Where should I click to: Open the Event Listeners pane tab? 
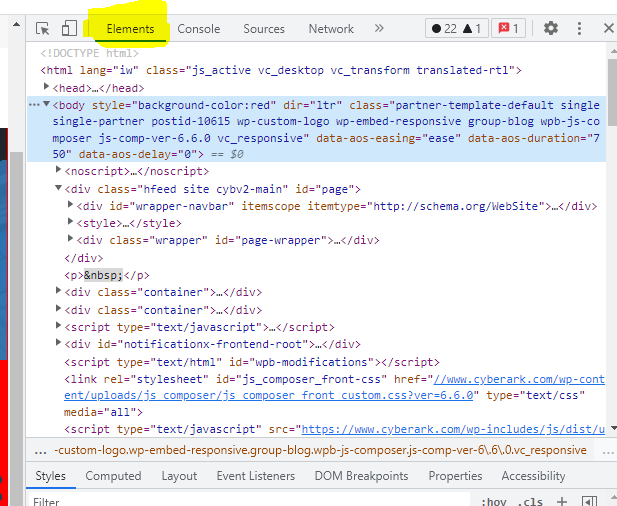coord(256,476)
